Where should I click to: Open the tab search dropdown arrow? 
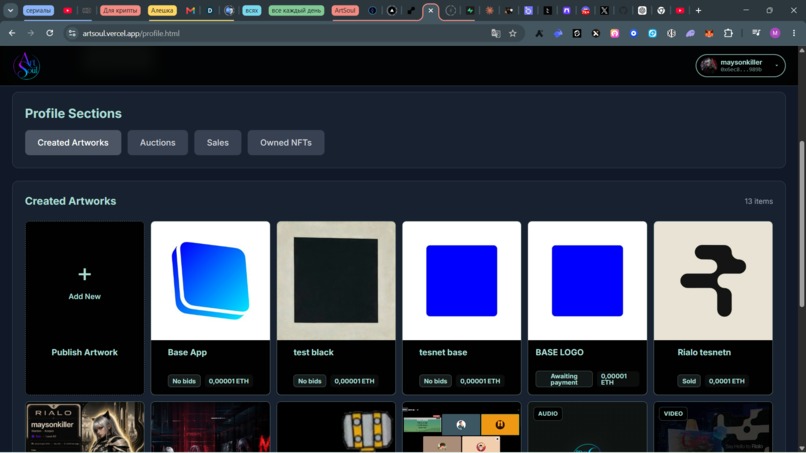[10, 10]
